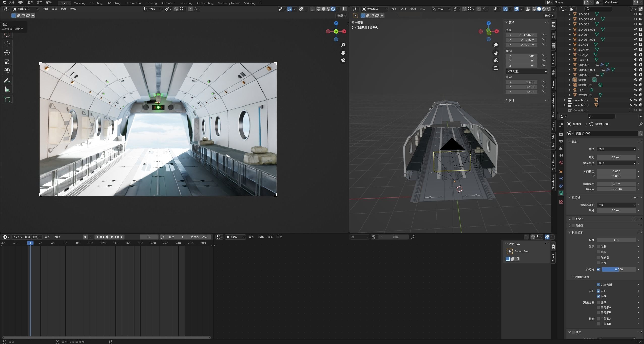
Task: Open lens 类型 透视 dropdown
Action: click(616, 149)
